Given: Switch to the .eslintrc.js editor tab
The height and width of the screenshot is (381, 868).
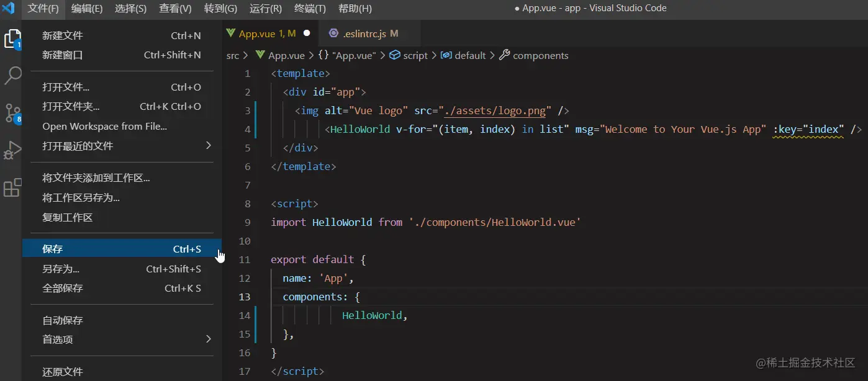Looking at the screenshot, I should pos(369,33).
